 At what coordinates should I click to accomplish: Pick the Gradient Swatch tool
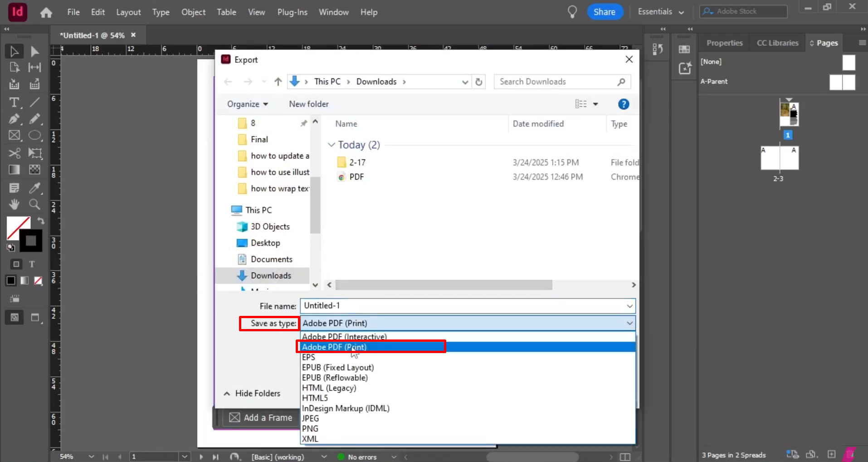14,170
